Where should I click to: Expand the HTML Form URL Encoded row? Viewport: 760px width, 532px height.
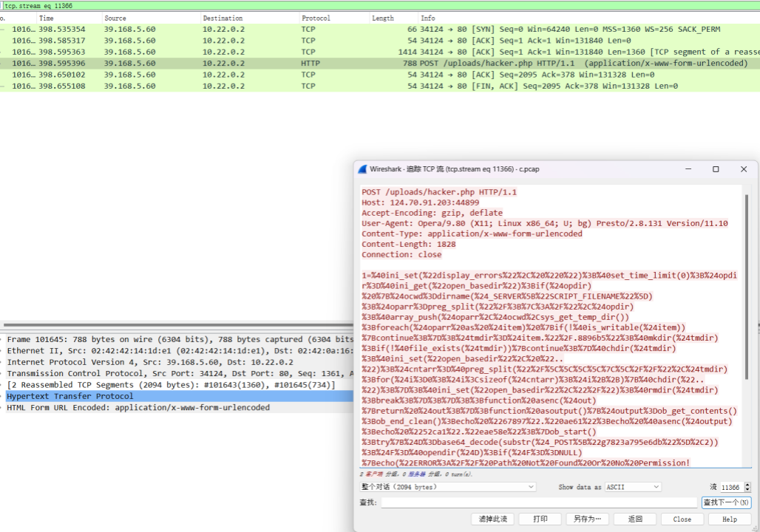[3, 408]
